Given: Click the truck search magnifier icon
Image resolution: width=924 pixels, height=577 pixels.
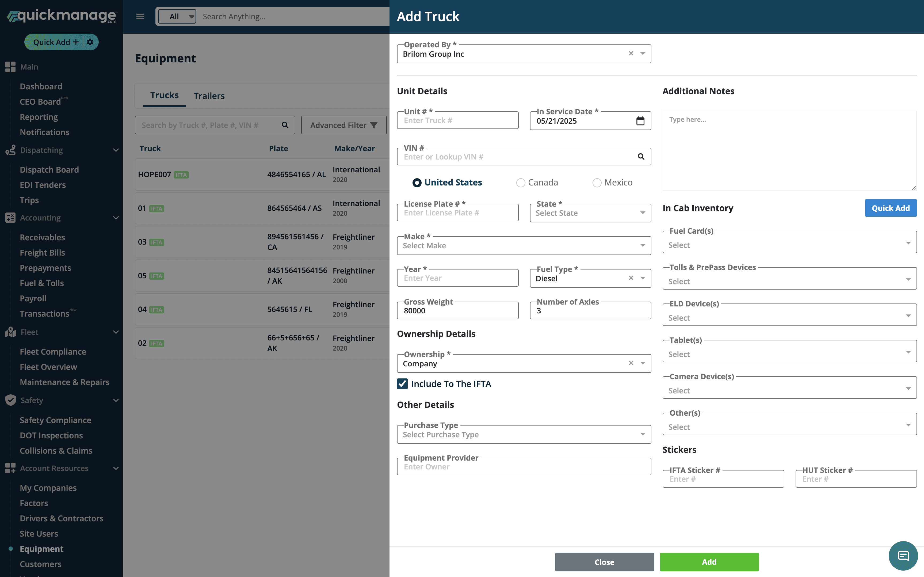Looking at the screenshot, I should (x=285, y=125).
